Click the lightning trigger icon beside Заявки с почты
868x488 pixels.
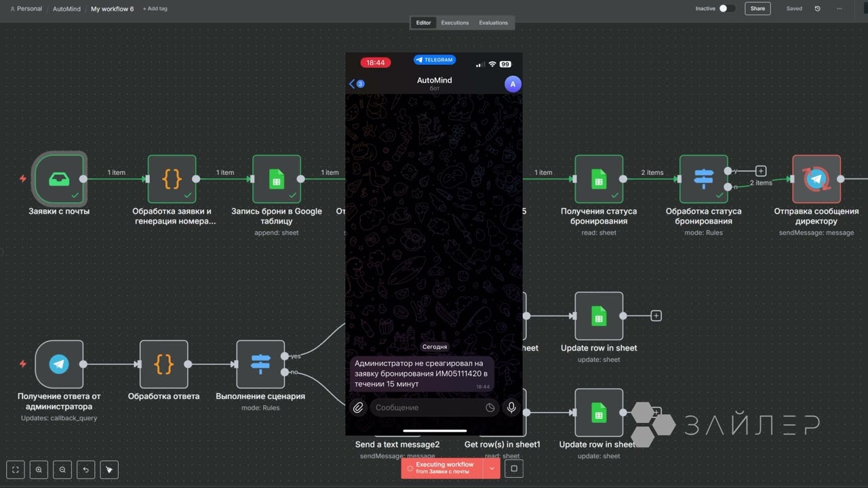(x=23, y=179)
